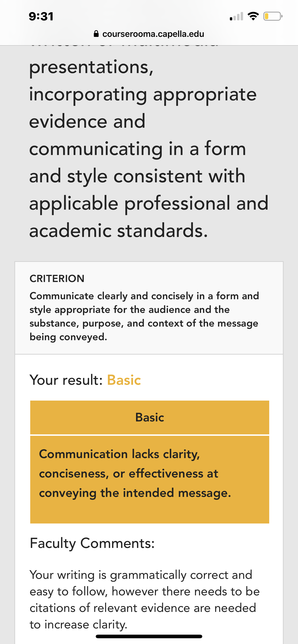Tap the 'presentations,' text line

[x=91, y=68]
